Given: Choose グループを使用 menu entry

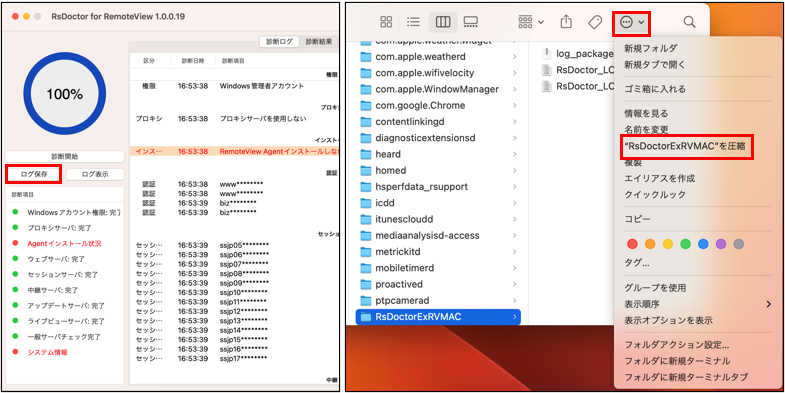Looking at the screenshot, I should tap(655, 288).
